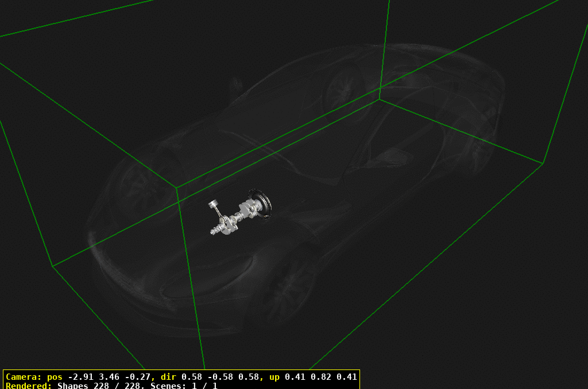Click the yellow "dir" label in the overlay
Viewport: 588px width, 389px height.
point(169,377)
